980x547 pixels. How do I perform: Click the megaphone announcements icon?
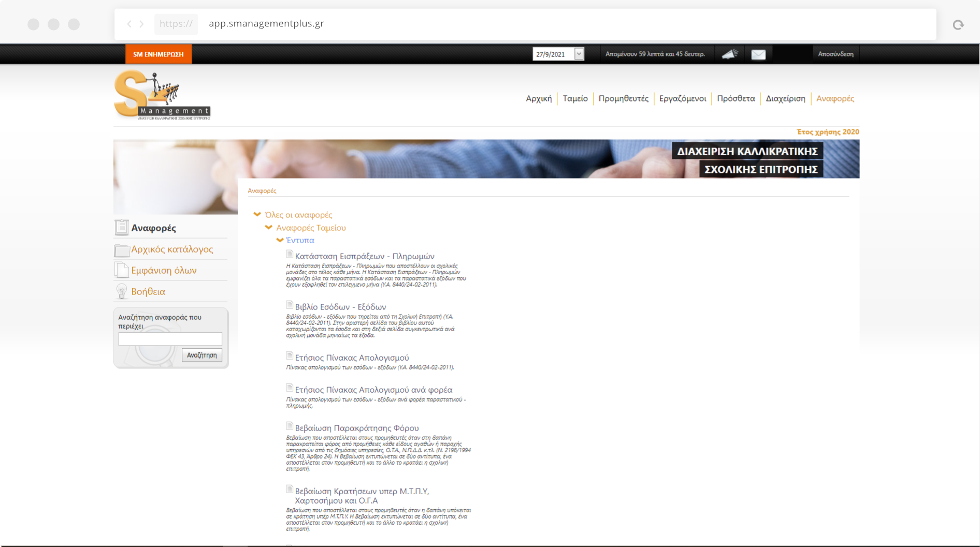point(729,54)
